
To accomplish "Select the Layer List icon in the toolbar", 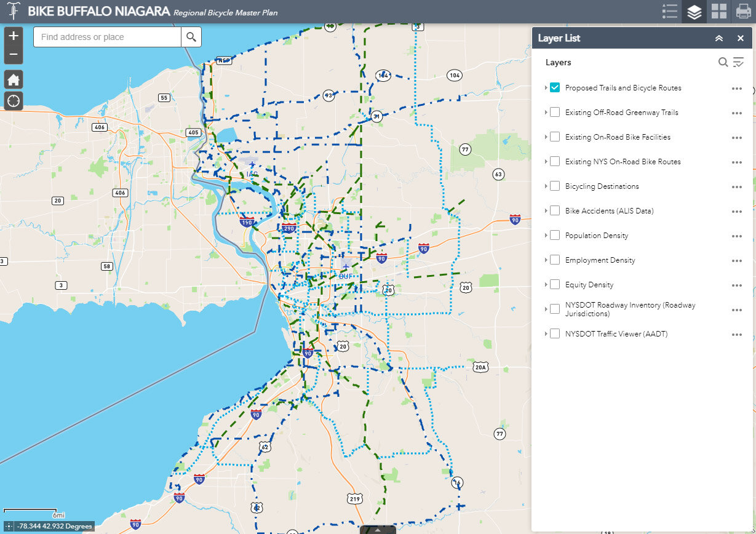I will pos(693,10).
